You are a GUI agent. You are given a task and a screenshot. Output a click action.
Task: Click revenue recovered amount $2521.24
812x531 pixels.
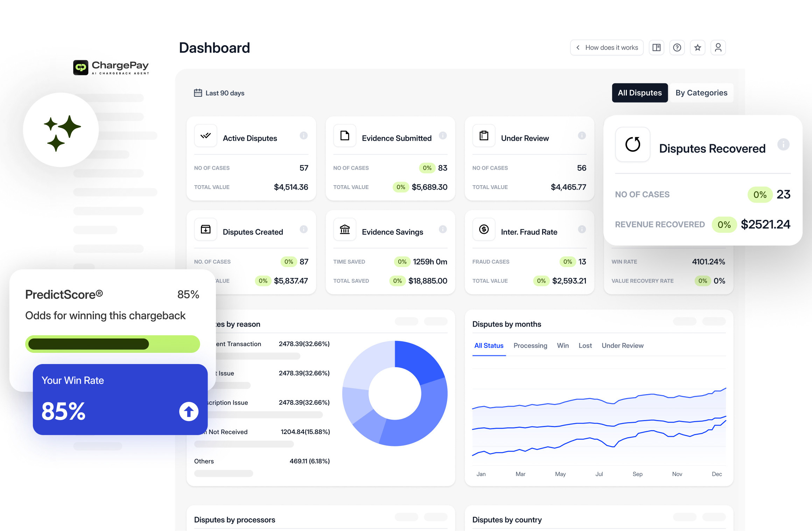pos(765,224)
